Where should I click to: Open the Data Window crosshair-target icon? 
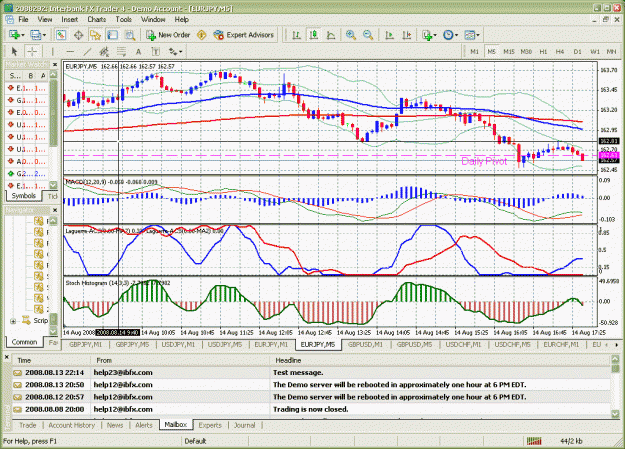tap(79, 35)
